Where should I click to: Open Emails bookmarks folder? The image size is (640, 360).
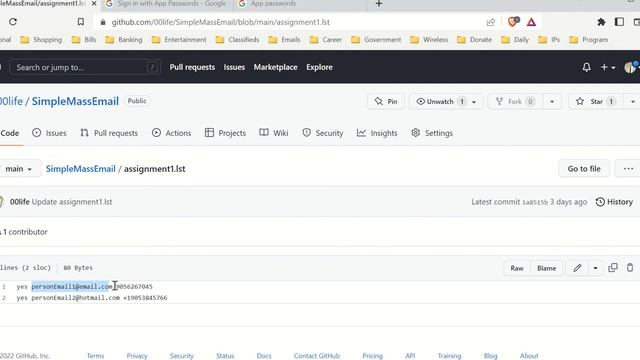pyautogui.click(x=284, y=40)
